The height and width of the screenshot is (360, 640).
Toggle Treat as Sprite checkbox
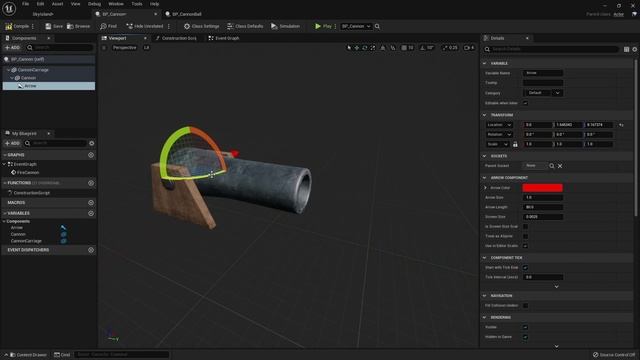coord(525,236)
